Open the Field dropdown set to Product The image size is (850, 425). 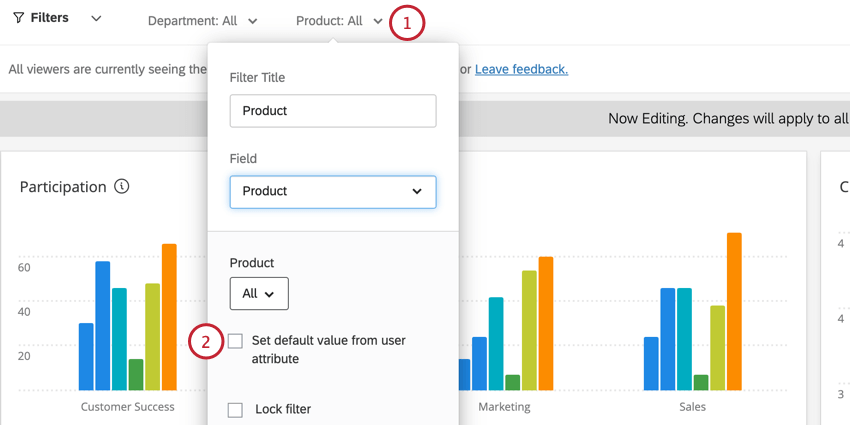pyautogui.click(x=333, y=192)
